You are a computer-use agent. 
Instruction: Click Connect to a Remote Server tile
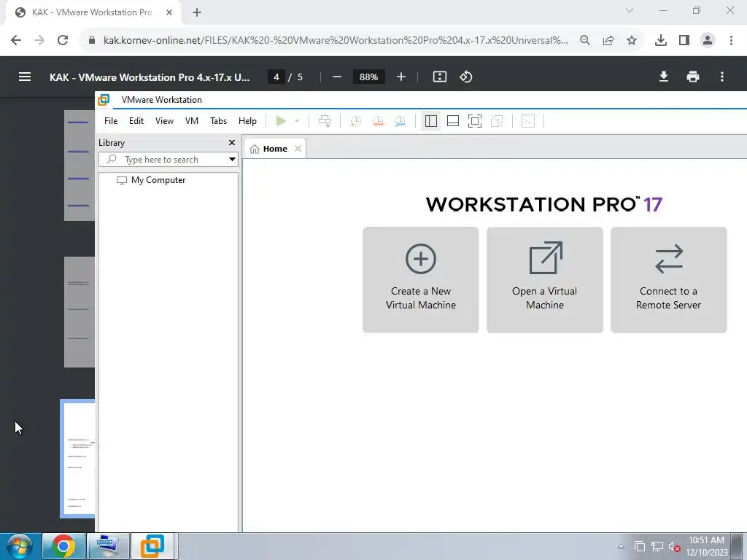(669, 279)
